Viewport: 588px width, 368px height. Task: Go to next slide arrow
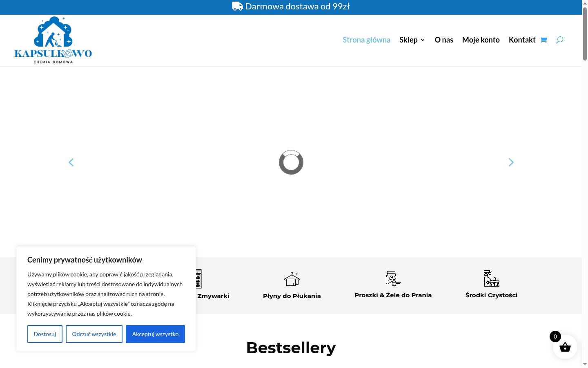pyautogui.click(x=511, y=162)
